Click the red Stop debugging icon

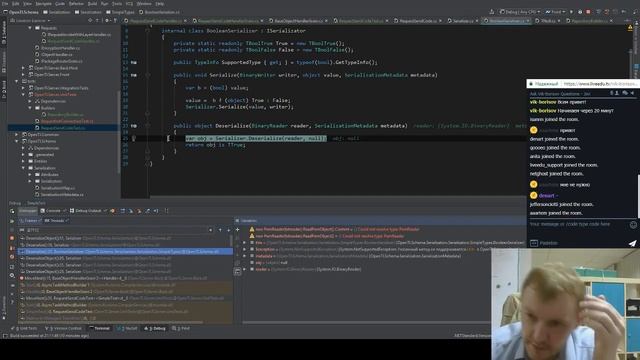588,12
